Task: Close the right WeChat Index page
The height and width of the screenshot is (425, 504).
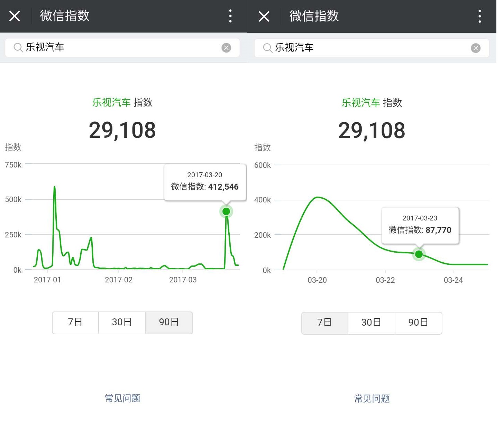Action: tap(264, 16)
